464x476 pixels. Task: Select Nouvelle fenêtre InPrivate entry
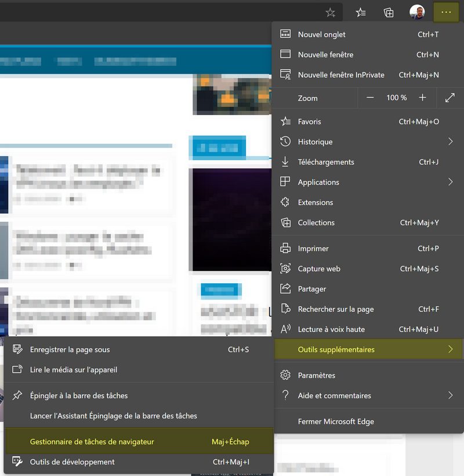point(368,75)
